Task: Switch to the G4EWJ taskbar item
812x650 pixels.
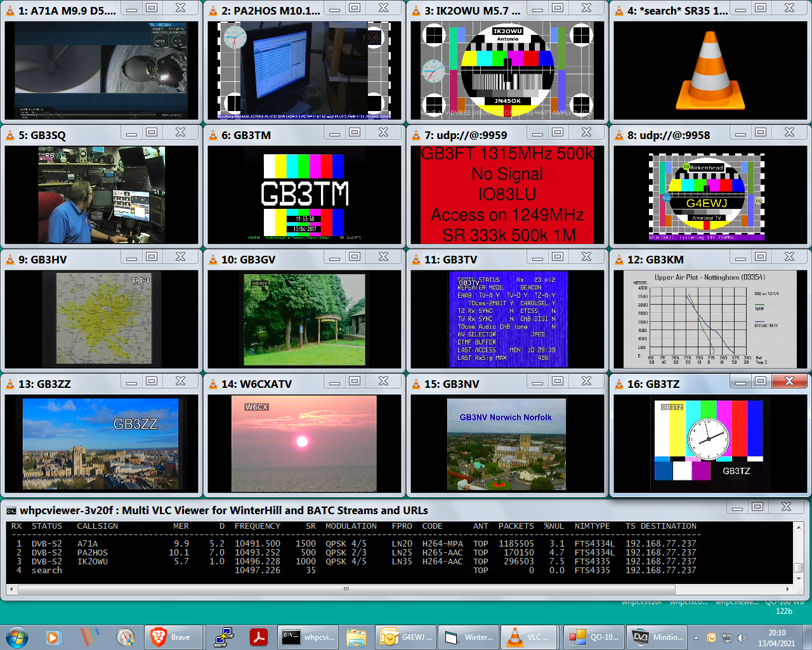Action: (x=406, y=637)
